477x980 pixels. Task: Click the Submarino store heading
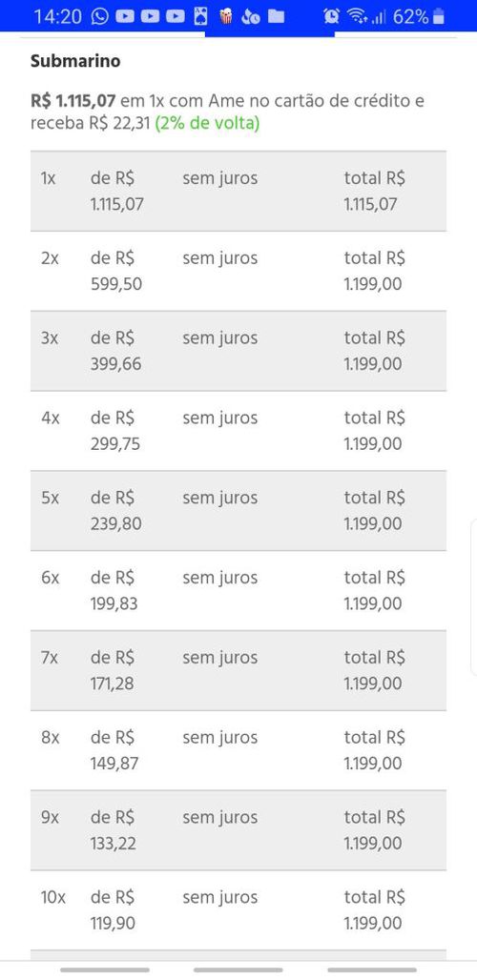(75, 61)
